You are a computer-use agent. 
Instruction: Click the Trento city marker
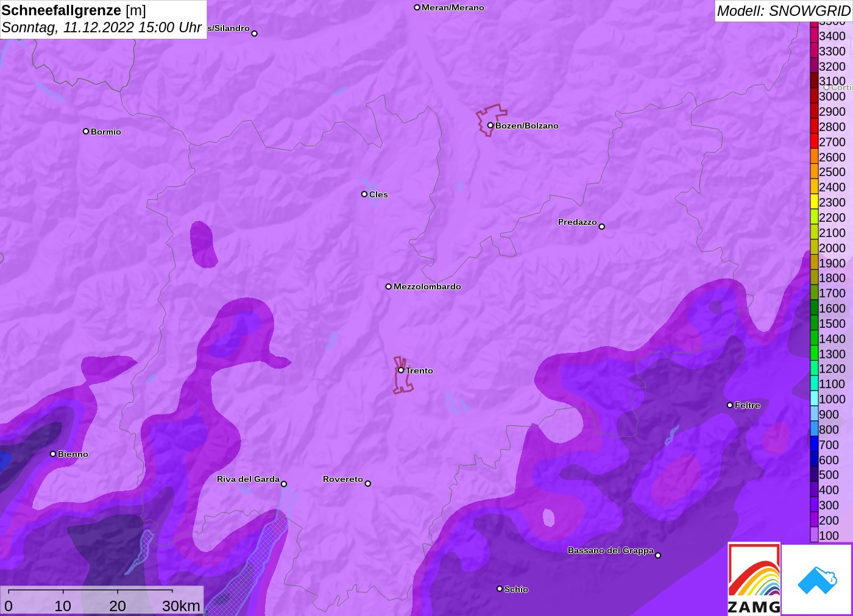(x=401, y=370)
